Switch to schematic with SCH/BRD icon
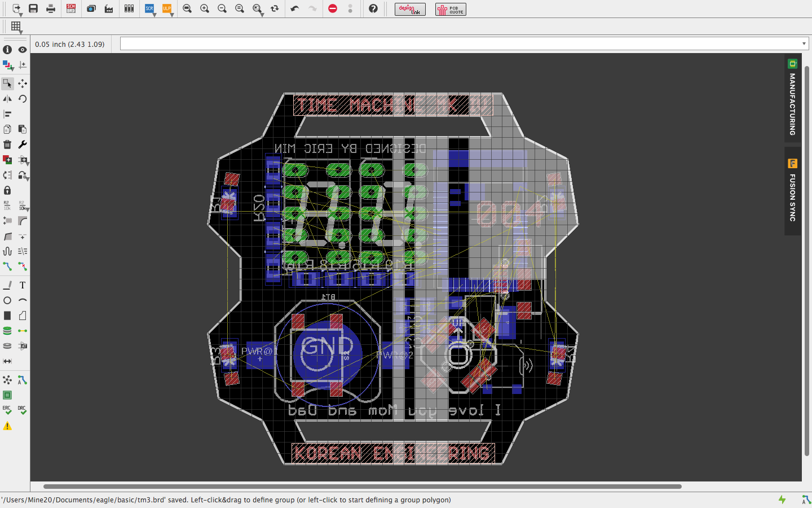The height and width of the screenshot is (508, 812). click(71, 8)
